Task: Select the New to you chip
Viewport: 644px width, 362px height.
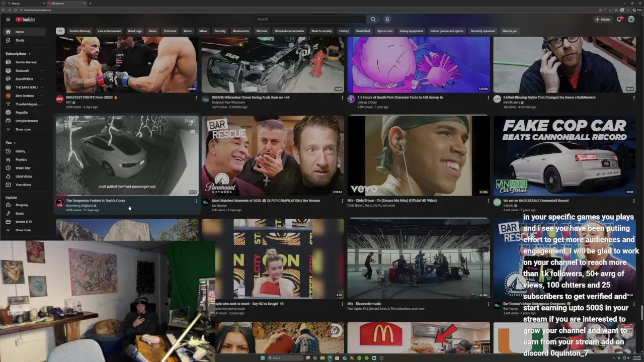Action: 510,31
